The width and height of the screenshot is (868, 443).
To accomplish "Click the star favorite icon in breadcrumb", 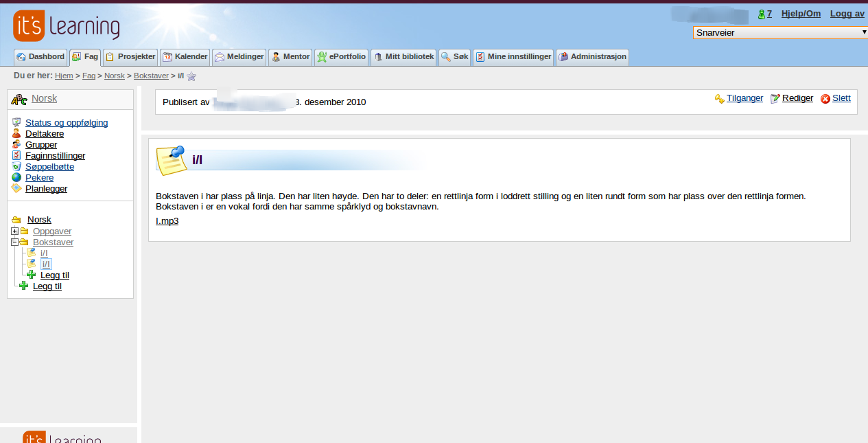I will 191,76.
